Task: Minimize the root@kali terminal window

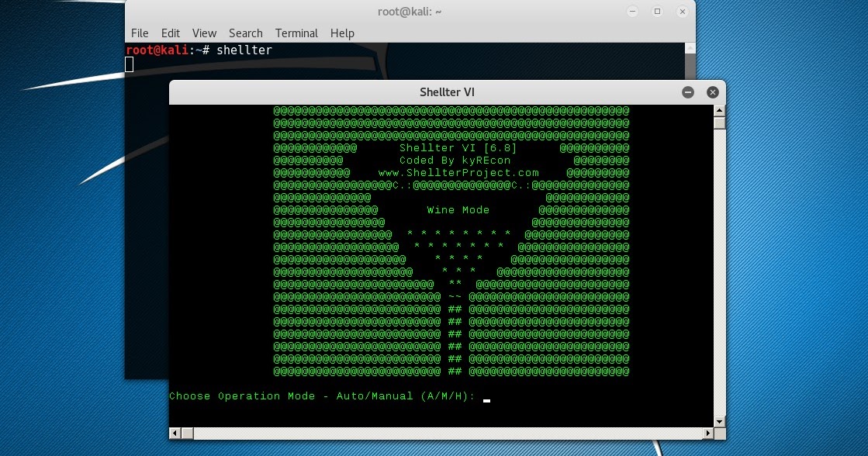Action: 632,12
